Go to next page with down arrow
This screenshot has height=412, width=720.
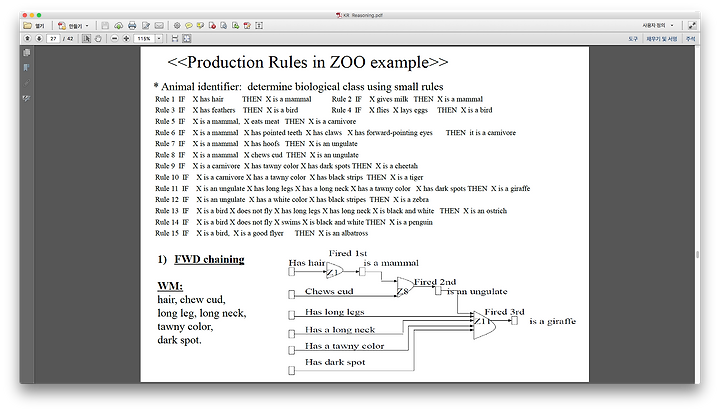click(39, 39)
